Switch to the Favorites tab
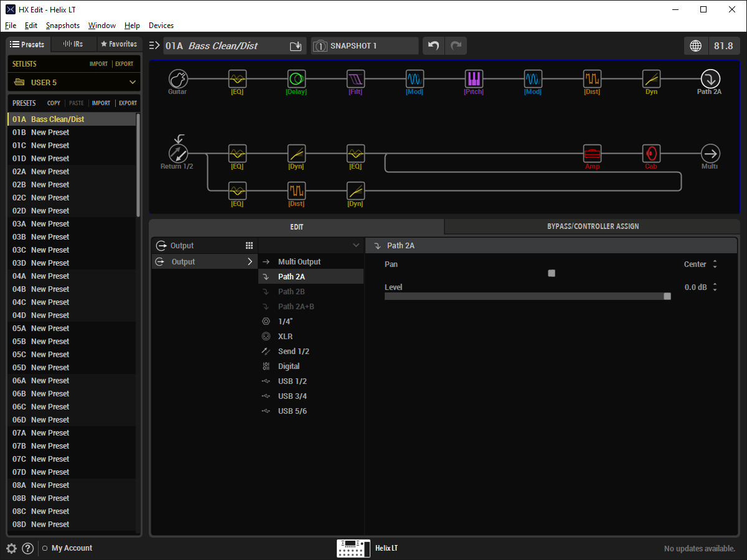Image resolution: width=747 pixels, height=560 pixels. tap(119, 44)
